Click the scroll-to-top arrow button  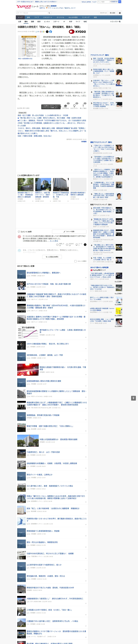(x=133, y=398)
